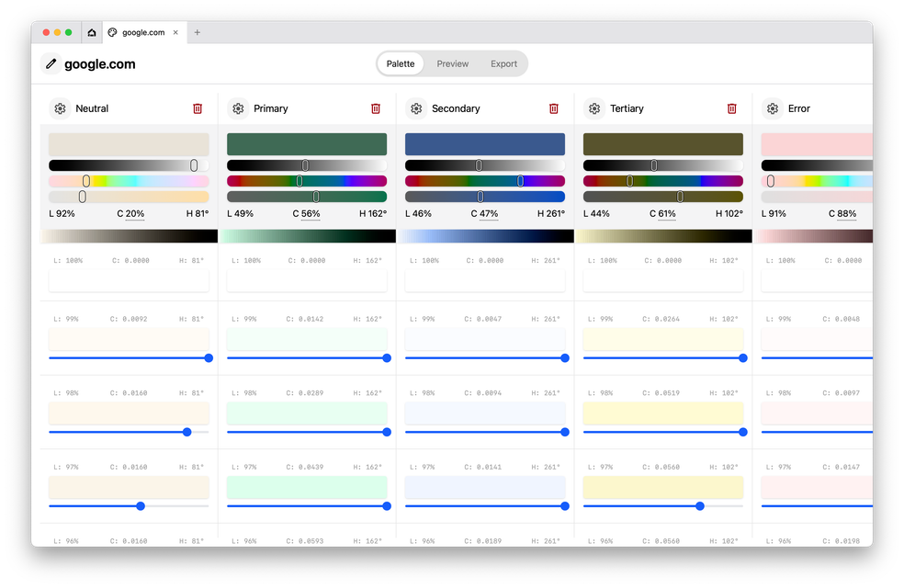Edit the Neutral chroma 20% value

point(134,214)
